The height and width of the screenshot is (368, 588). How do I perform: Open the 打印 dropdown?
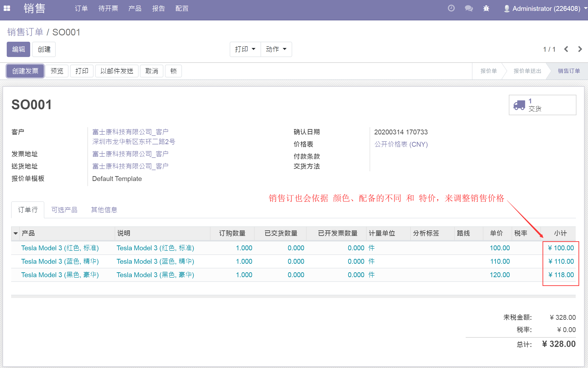245,49
